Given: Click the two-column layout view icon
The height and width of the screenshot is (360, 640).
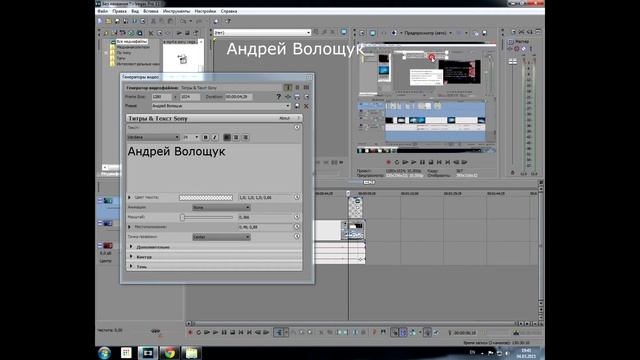Looking at the screenshot, I should (297, 87).
